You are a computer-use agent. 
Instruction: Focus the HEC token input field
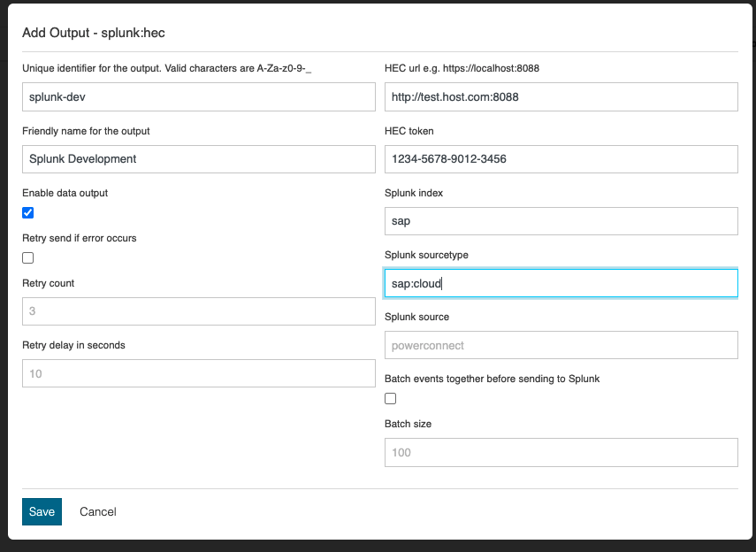tap(561, 159)
